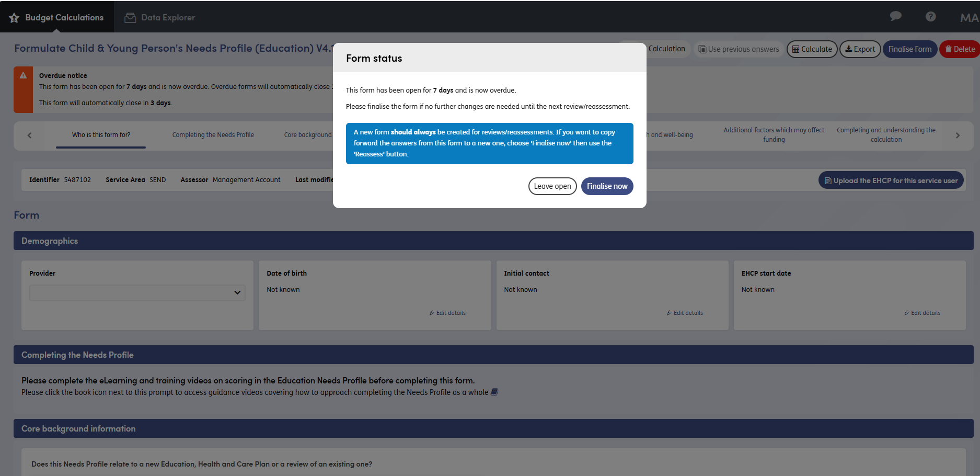The height and width of the screenshot is (476, 980).
Task: Open guidance videos via the book icon
Action: 494,392
